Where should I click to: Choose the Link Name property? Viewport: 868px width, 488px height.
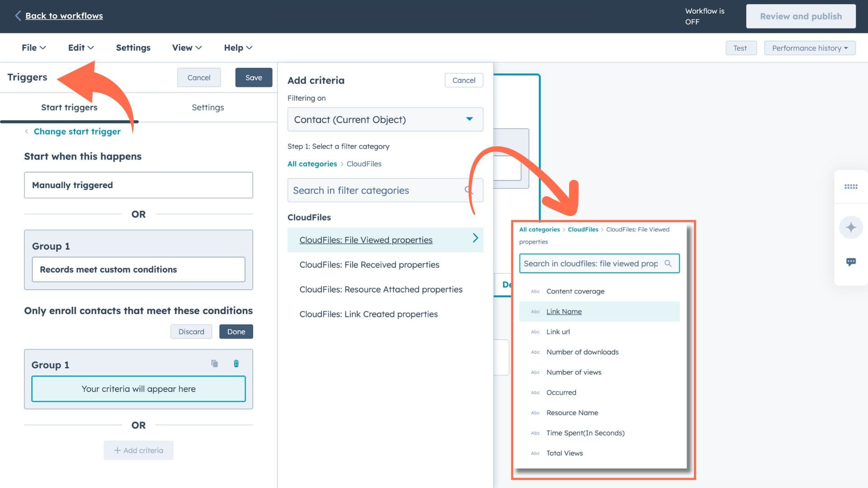pyautogui.click(x=599, y=312)
